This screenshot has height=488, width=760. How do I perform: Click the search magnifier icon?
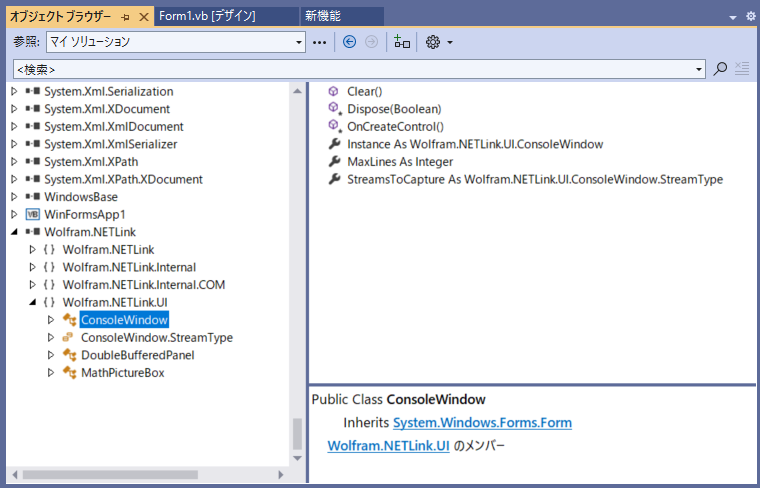[x=720, y=69]
